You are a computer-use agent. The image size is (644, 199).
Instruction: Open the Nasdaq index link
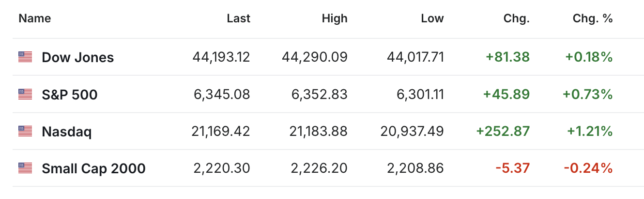tap(67, 132)
